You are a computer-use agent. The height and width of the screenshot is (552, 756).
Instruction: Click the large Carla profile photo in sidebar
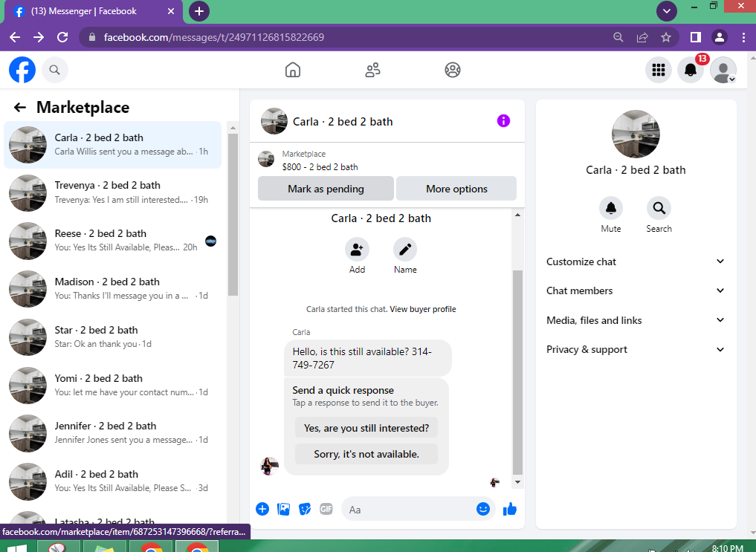(636, 134)
